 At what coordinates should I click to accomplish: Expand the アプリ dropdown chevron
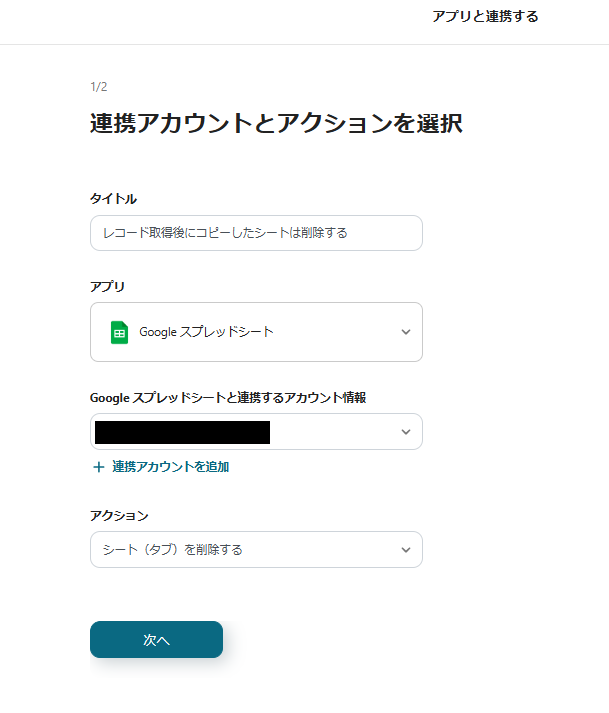(405, 332)
